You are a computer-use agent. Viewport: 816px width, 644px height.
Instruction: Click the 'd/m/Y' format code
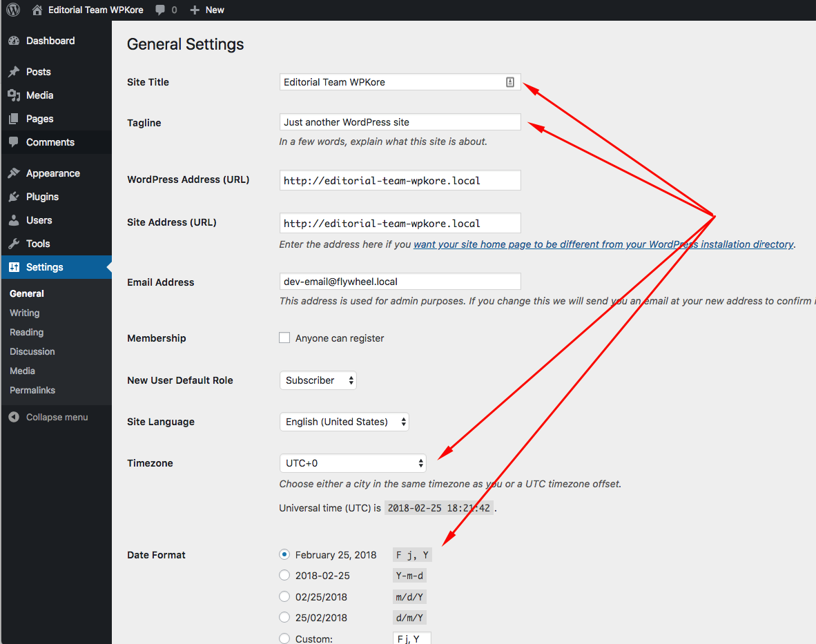click(x=409, y=618)
